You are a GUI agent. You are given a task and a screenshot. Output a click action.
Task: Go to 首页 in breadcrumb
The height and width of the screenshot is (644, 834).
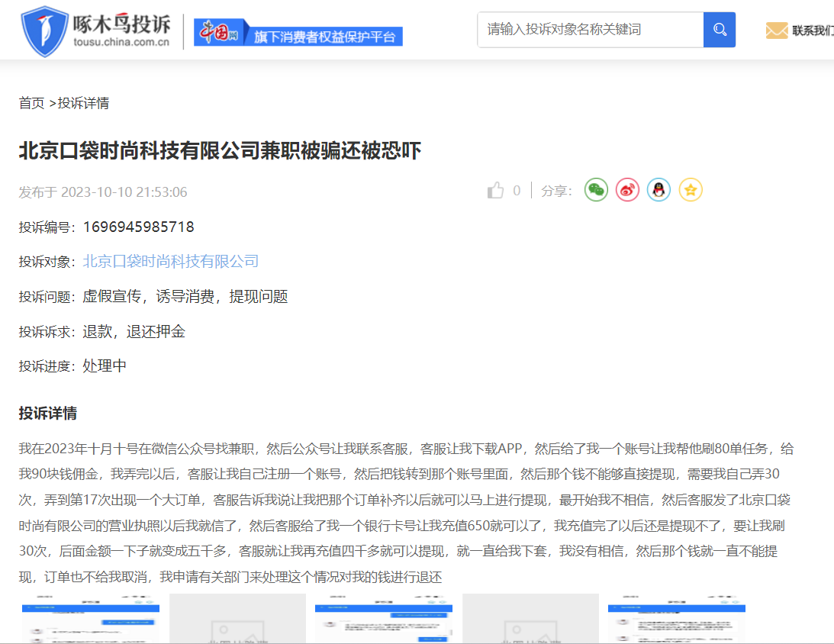coord(31,103)
